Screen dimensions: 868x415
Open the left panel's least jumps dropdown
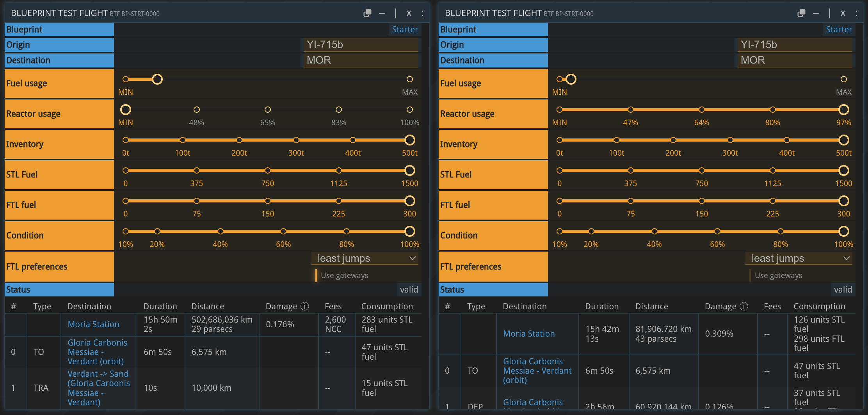tap(365, 258)
